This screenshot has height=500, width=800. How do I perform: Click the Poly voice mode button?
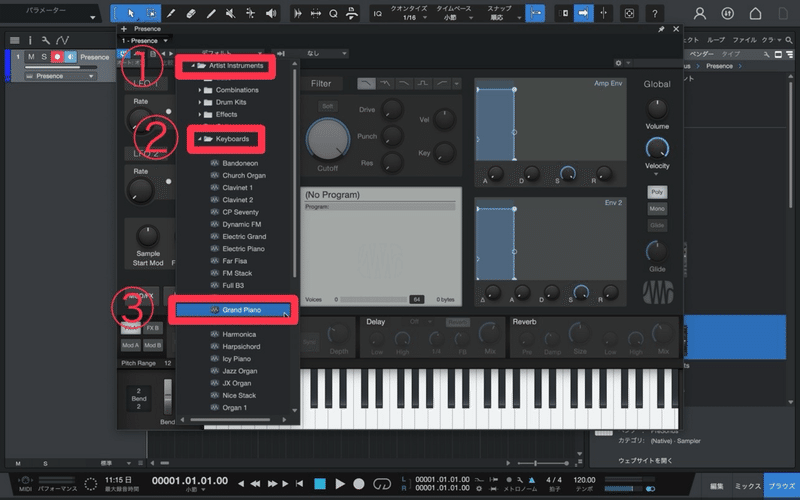coord(657,192)
